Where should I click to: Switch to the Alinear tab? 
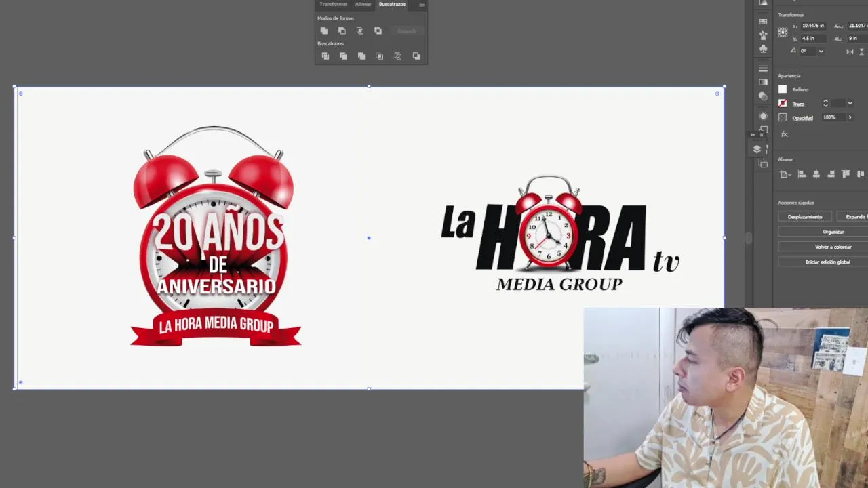tap(363, 4)
